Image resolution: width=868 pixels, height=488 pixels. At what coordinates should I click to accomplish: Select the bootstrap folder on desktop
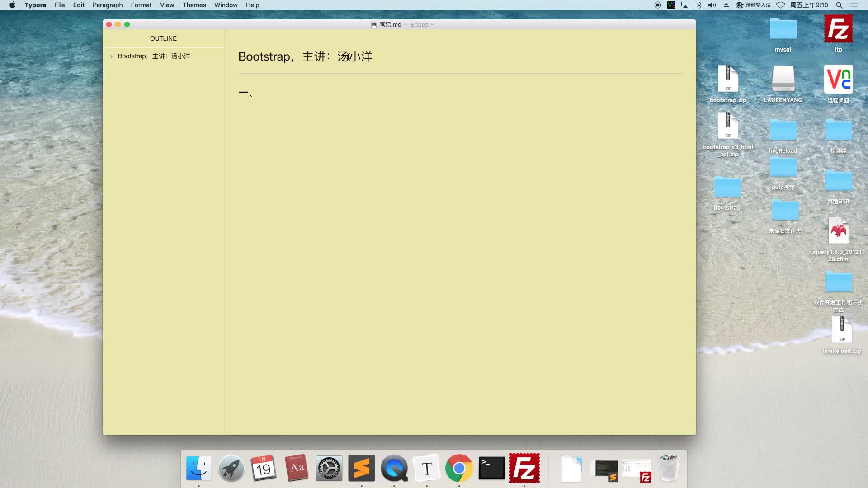727,193
